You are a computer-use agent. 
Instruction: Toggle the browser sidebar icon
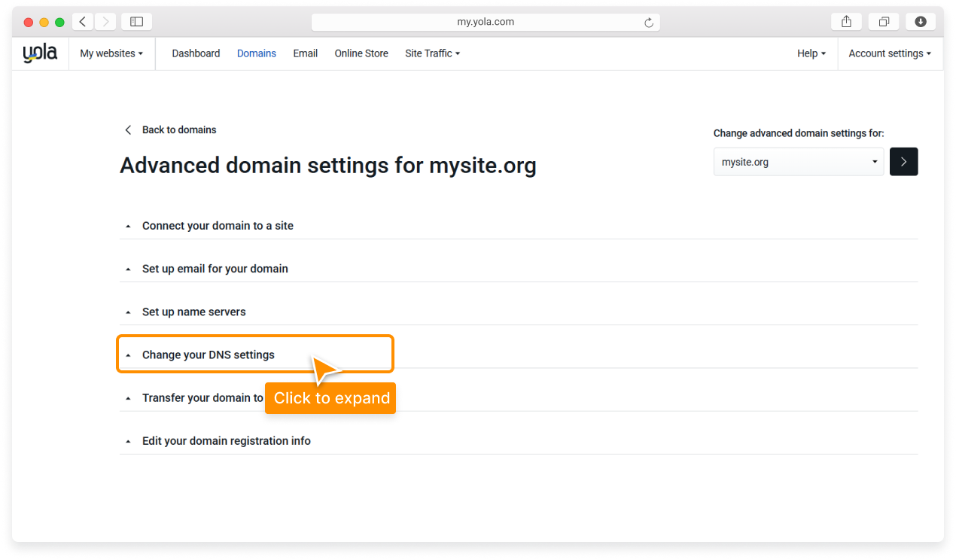point(136,21)
